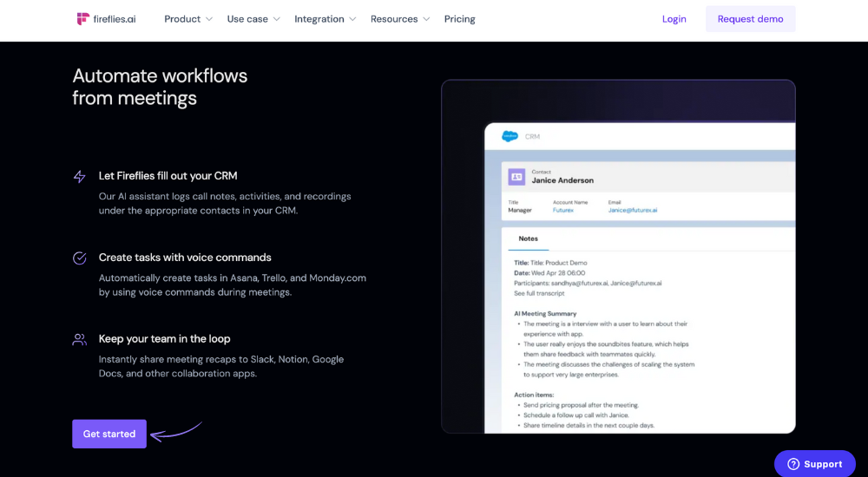Click See full transcript text

point(539,293)
